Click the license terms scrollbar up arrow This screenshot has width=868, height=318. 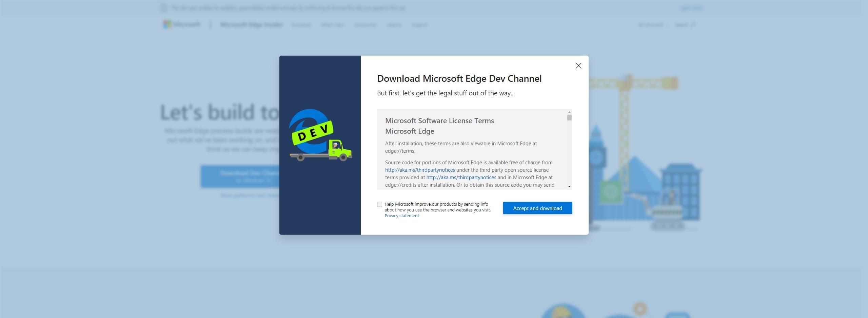pos(569,112)
